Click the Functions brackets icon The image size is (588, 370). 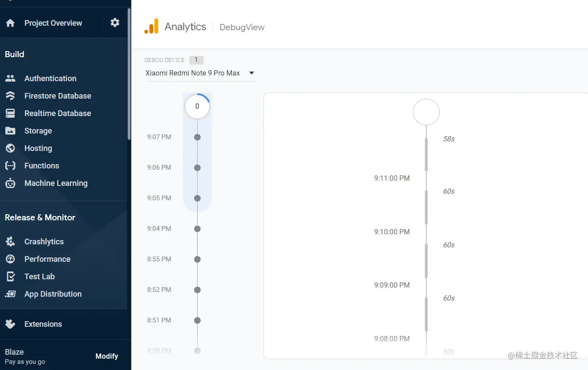tap(10, 166)
